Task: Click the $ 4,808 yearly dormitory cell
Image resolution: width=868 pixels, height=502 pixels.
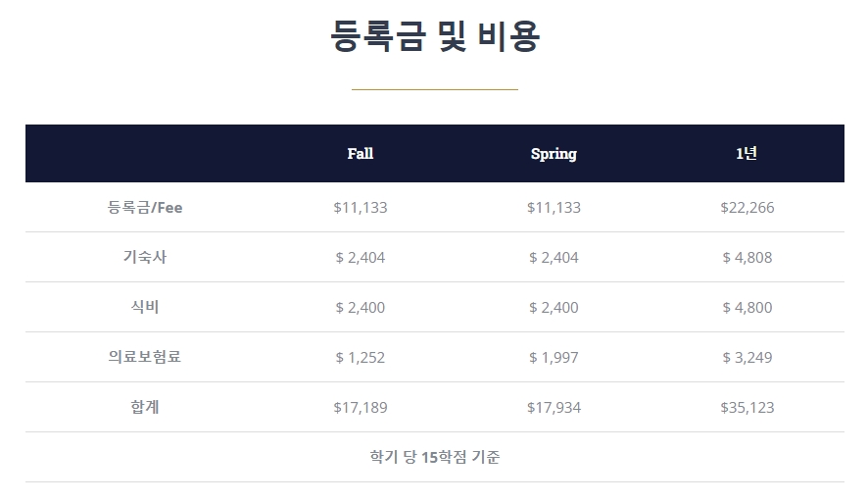Action: click(x=747, y=257)
